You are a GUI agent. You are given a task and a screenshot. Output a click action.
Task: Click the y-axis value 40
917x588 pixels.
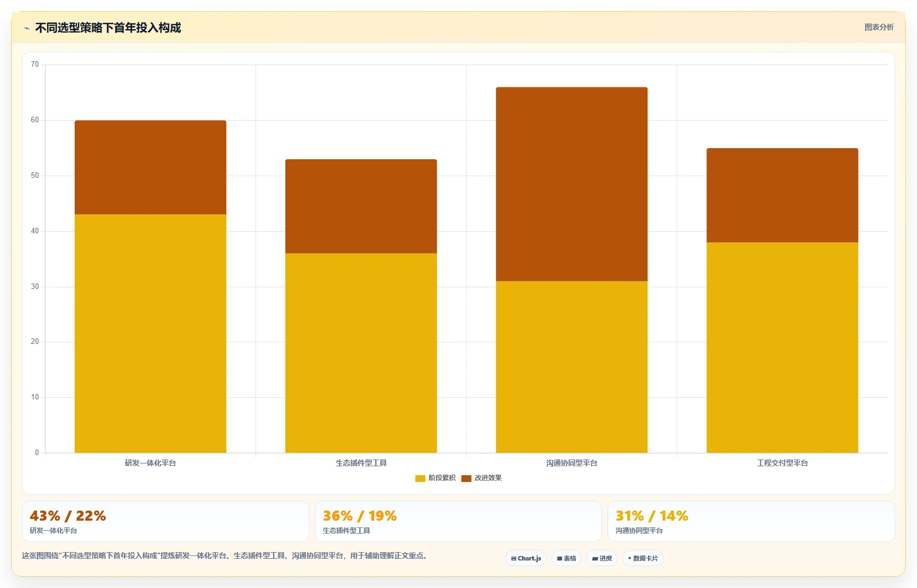coord(35,231)
